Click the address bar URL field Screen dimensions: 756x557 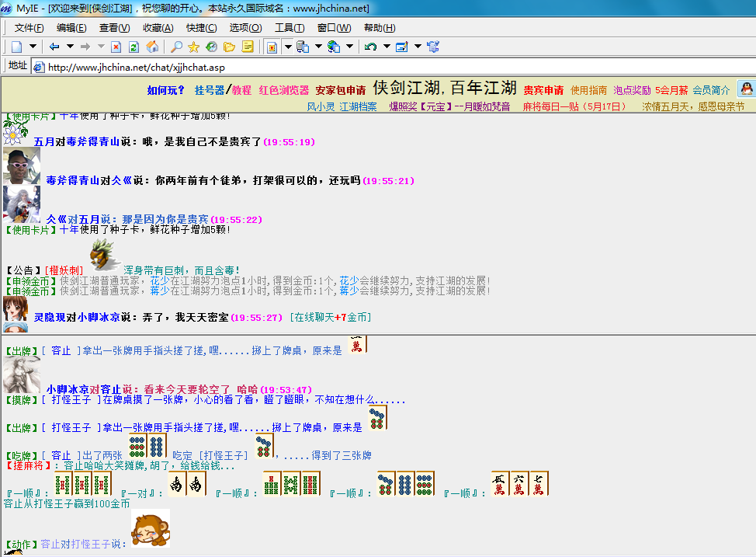pyautogui.click(x=393, y=67)
